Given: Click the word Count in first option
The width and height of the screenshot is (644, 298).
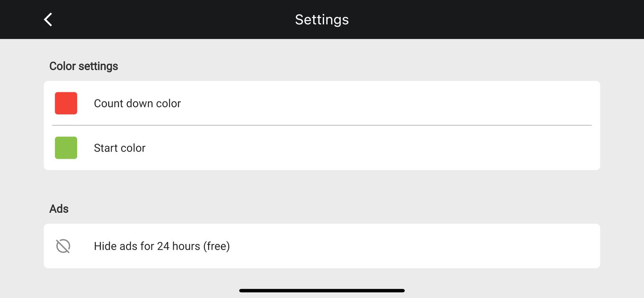Looking at the screenshot, I should [x=107, y=103].
